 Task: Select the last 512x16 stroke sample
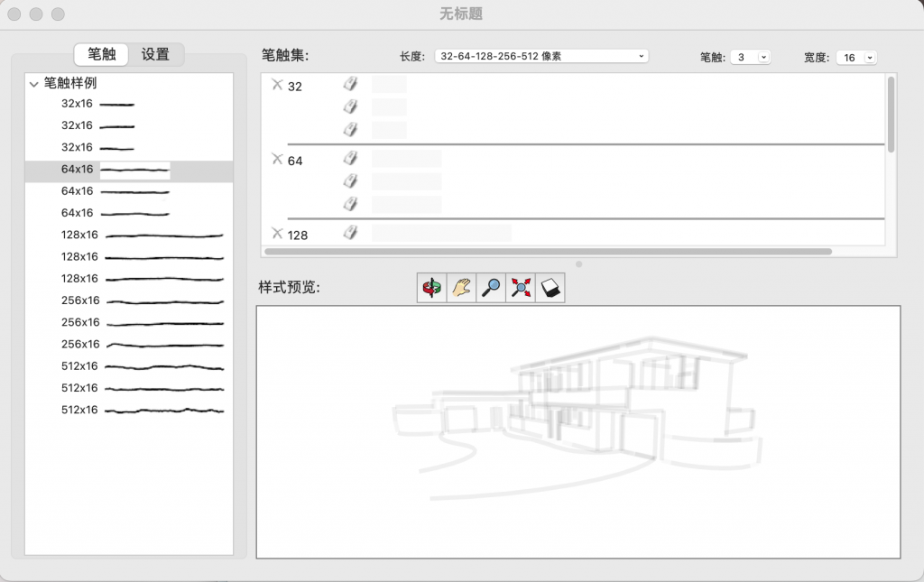(144, 410)
